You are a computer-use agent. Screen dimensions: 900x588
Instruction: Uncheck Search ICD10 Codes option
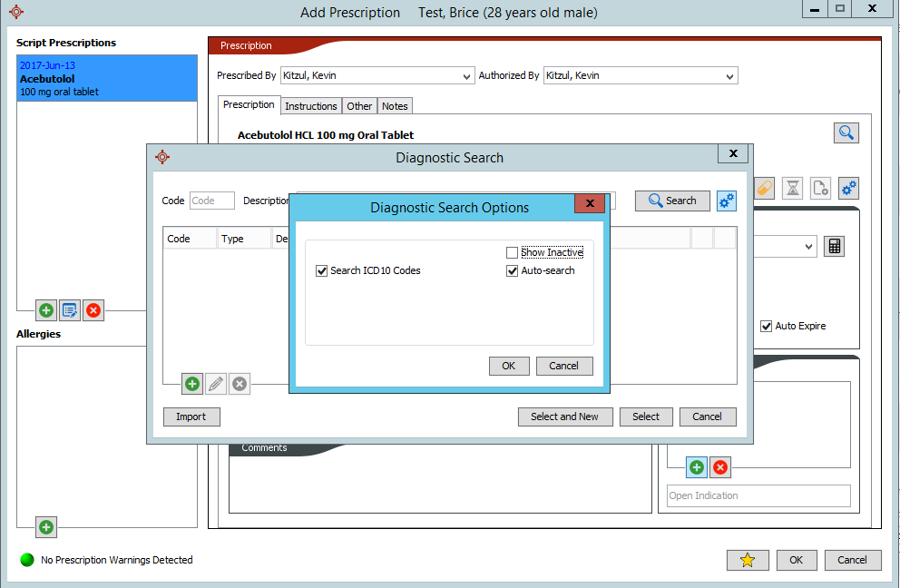321,270
